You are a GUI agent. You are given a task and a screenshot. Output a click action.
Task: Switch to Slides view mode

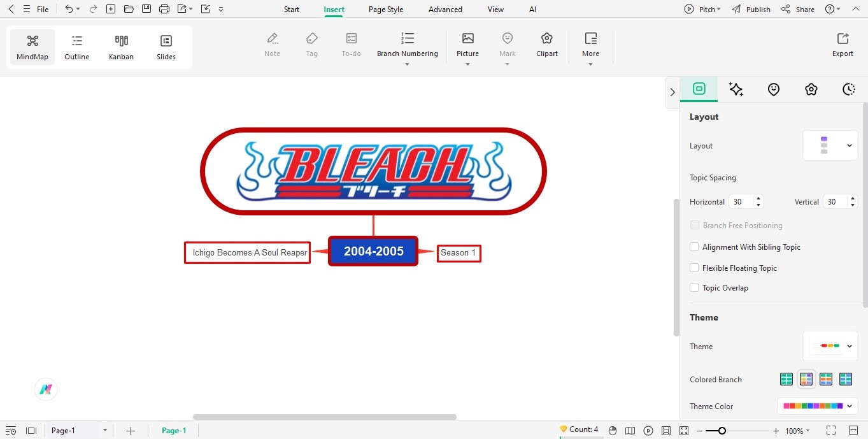click(166, 47)
